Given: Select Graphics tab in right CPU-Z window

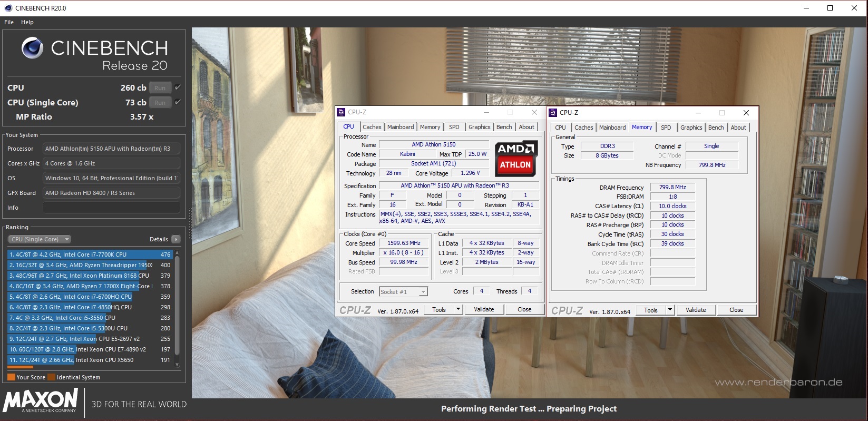Looking at the screenshot, I should point(691,128).
